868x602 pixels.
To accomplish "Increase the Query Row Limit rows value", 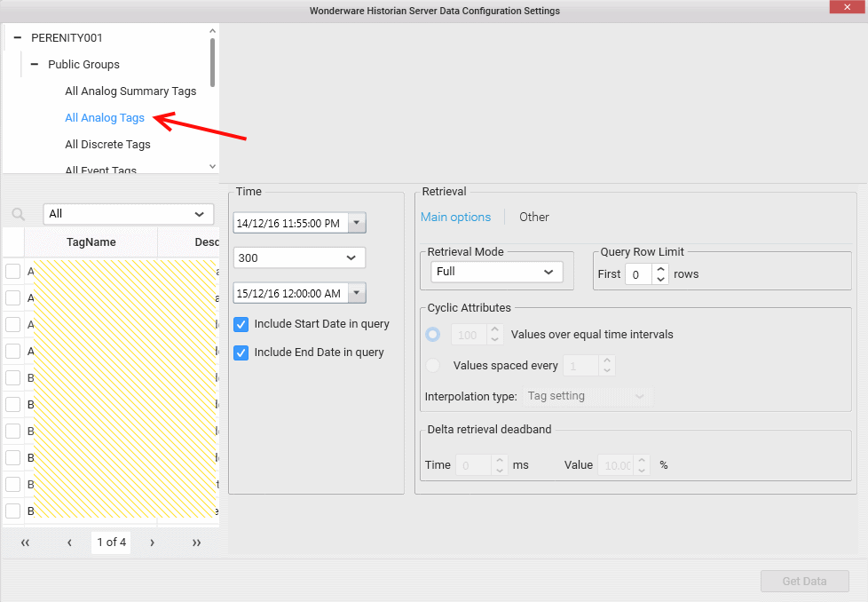I will click(660, 269).
